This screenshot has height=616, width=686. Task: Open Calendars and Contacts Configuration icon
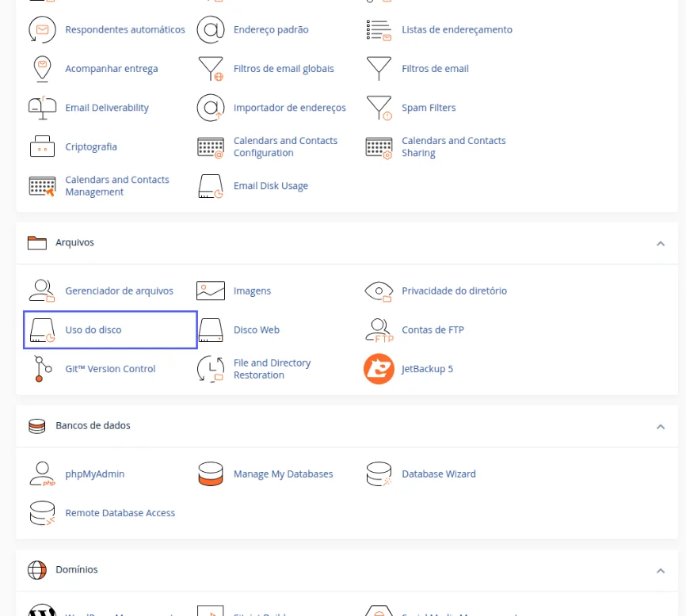pos(211,147)
